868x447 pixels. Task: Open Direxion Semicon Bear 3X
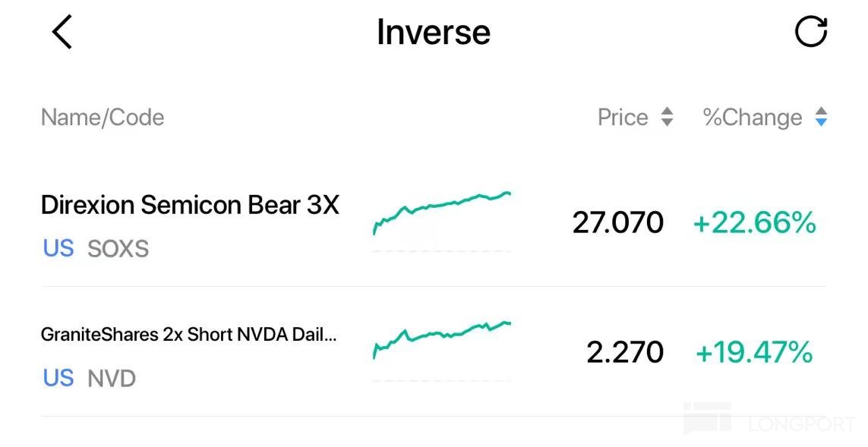190,205
